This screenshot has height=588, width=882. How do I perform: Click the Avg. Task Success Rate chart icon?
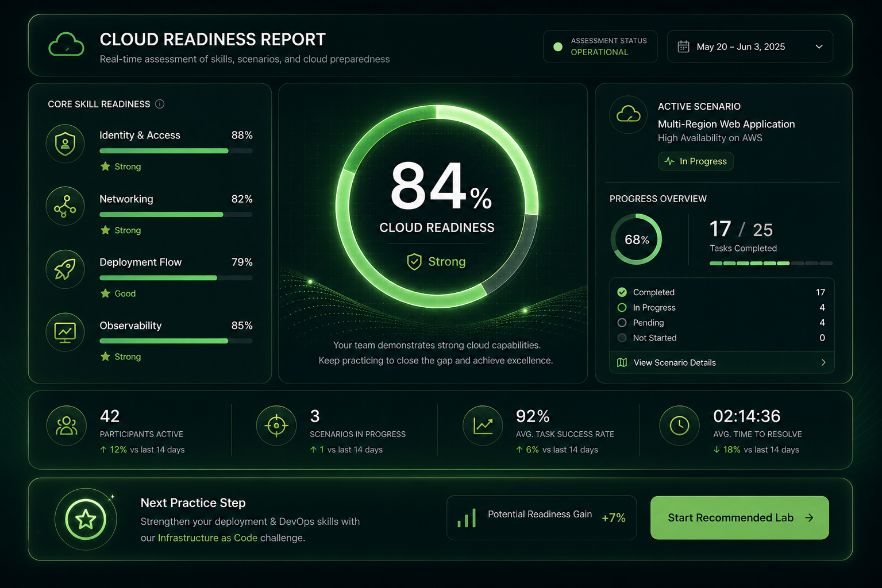click(483, 425)
